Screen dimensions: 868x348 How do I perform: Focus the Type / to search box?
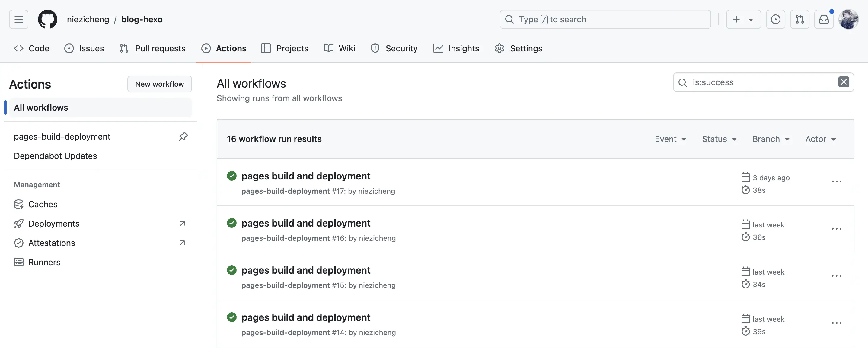point(605,19)
